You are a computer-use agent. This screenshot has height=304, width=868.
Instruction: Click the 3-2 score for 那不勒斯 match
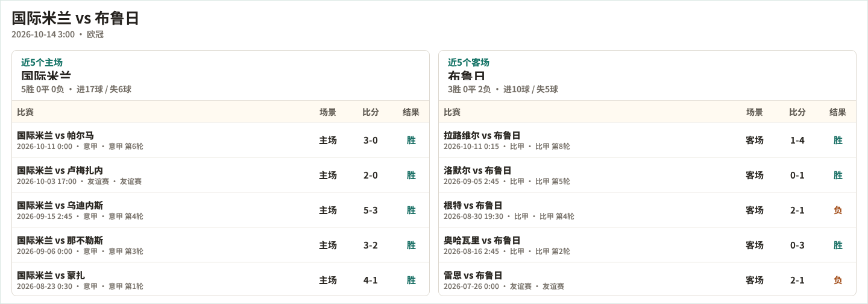coord(371,245)
